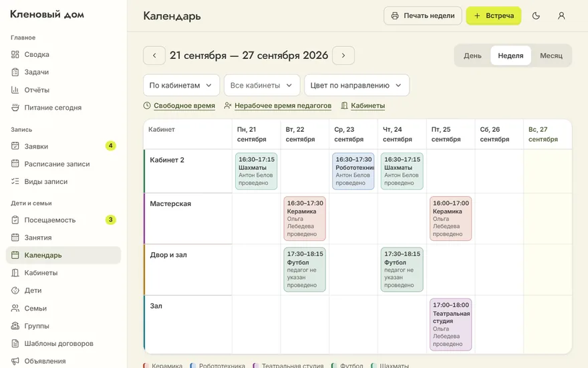The height and width of the screenshot is (368, 588).
Task: Open Tuesday 17:30–18:15 Футбол event
Action: (305, 269)
